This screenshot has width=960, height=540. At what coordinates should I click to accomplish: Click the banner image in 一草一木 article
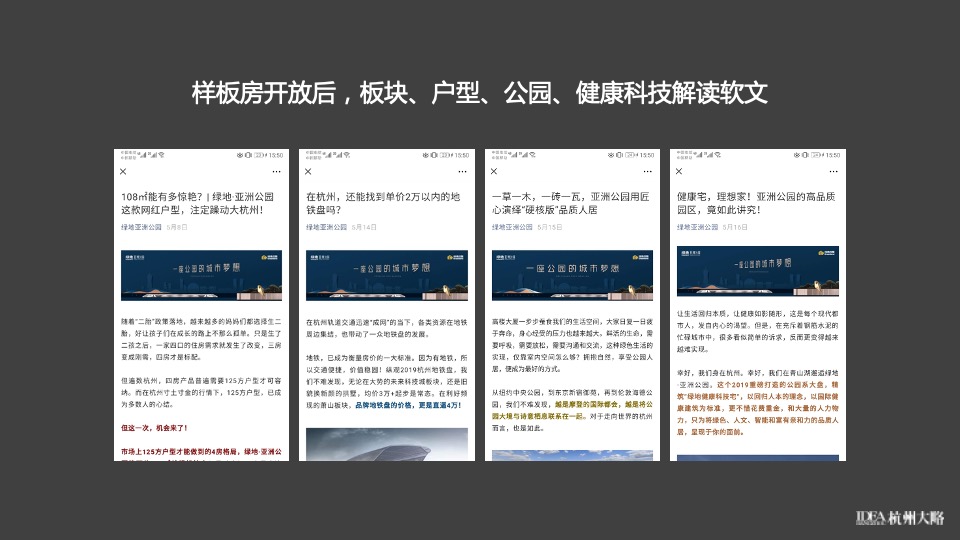572,275
